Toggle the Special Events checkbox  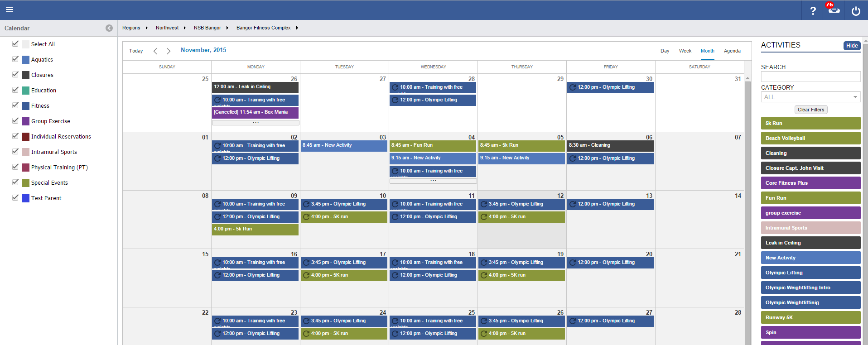(x=15, y=182)
